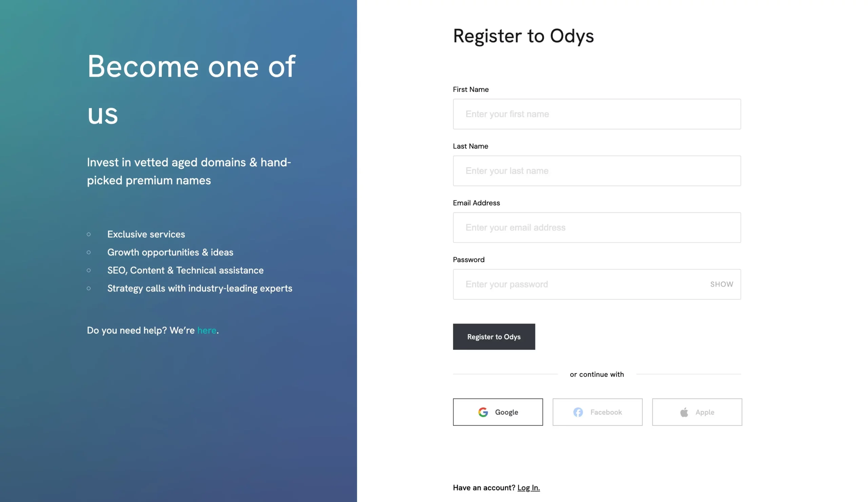Click 'Become one of us' heading text

point(191,86)
